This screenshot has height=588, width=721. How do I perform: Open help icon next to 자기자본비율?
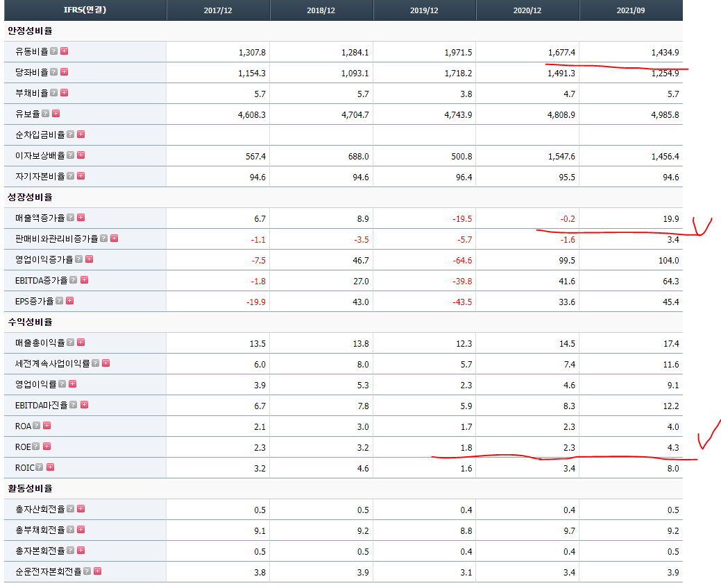70,176
